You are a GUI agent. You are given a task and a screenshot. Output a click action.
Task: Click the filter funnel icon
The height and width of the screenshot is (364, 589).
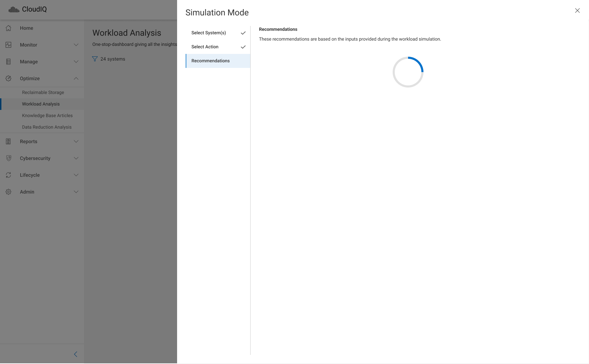[95, 59]
